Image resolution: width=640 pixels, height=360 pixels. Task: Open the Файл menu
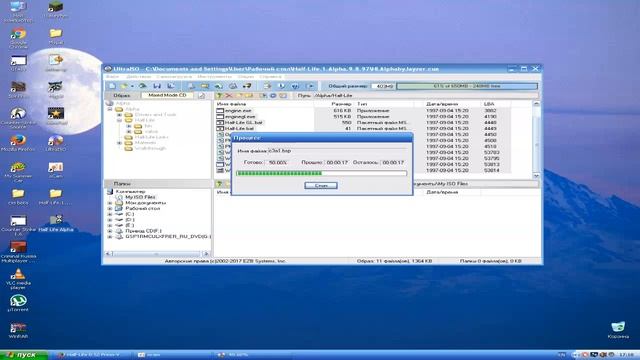pos(112,77)
